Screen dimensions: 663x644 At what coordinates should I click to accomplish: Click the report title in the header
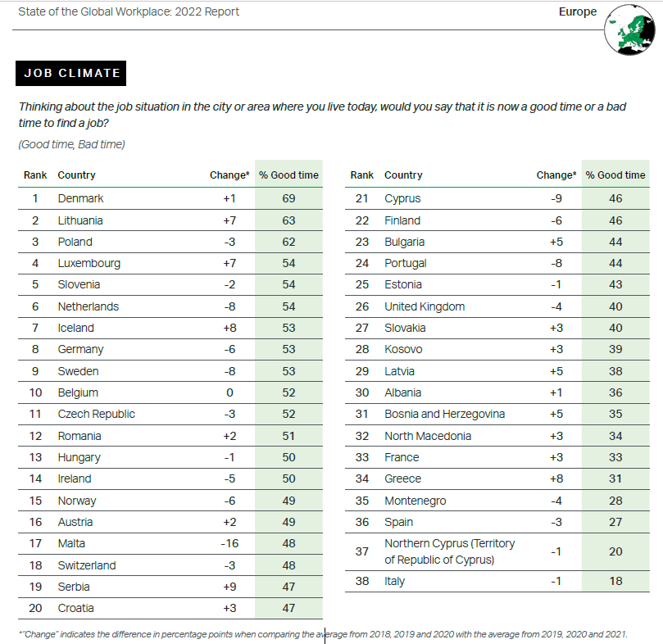(x=129, y=12)
